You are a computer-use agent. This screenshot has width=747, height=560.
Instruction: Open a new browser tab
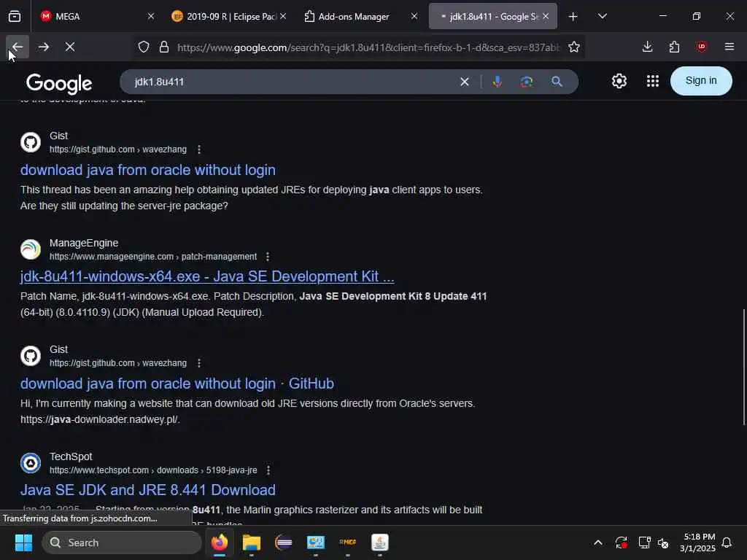click(573, 17)
